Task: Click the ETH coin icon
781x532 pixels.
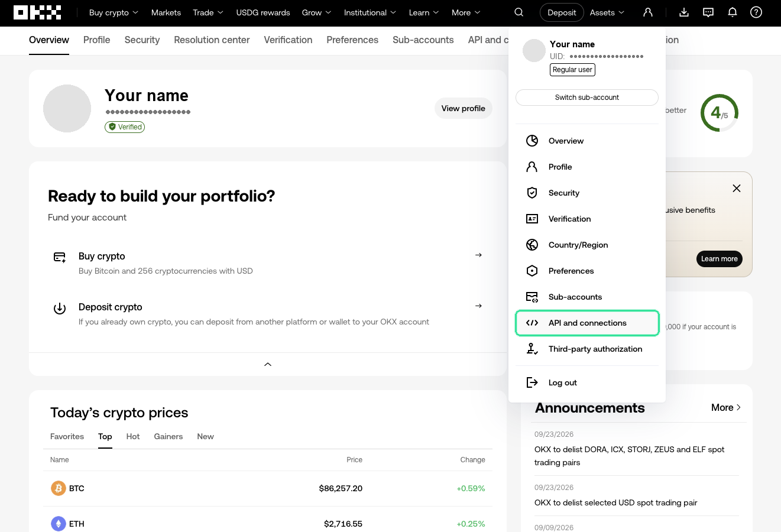Action: click(58, 524)
